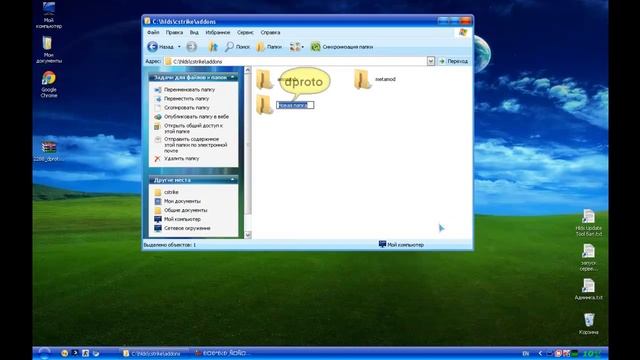Select the folder icon behind dproto bubble
This screenshot has width=640, height=360.
coord(264,79)
